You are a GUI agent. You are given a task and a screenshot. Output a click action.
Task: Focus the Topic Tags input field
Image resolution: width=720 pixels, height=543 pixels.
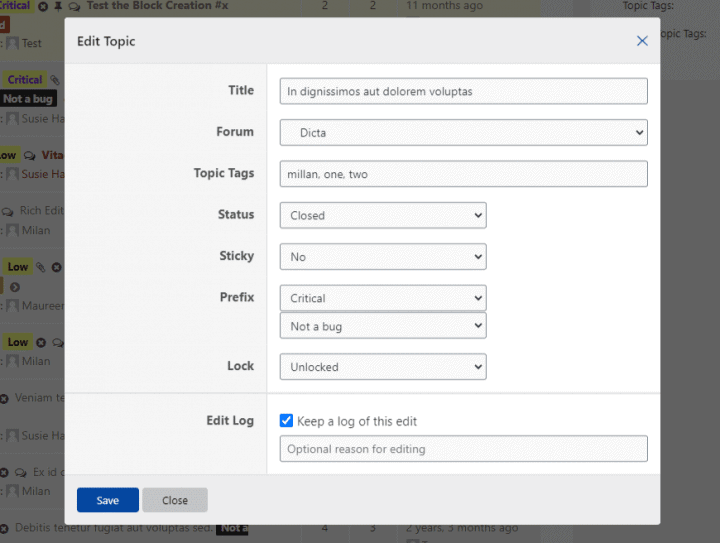coord(463,174)
